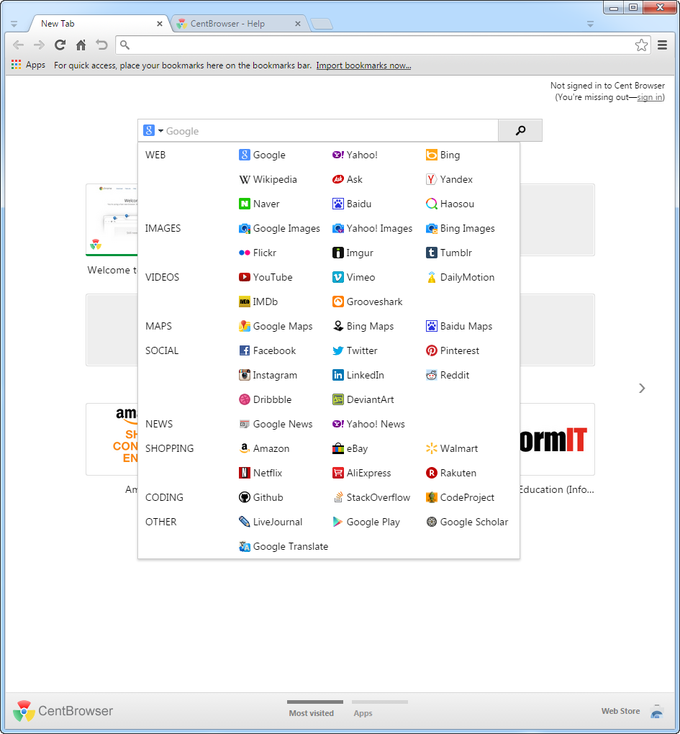Viewport: 680px width, 734px height.
Task: Click the Forward navigation arrow
Action: click(39, 45)
